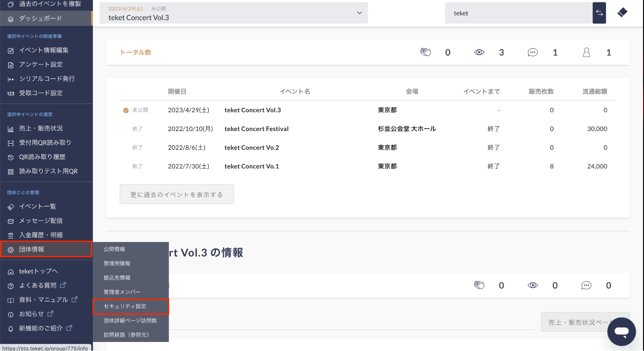Select セキュリティ設定 from submenu
644x351 pixels.
point(131,306)
